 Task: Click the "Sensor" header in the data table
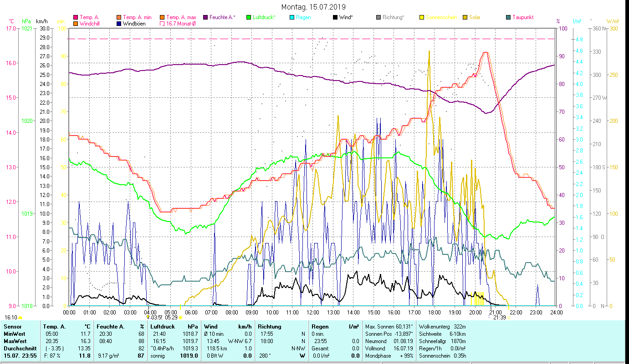pos(12,327)
